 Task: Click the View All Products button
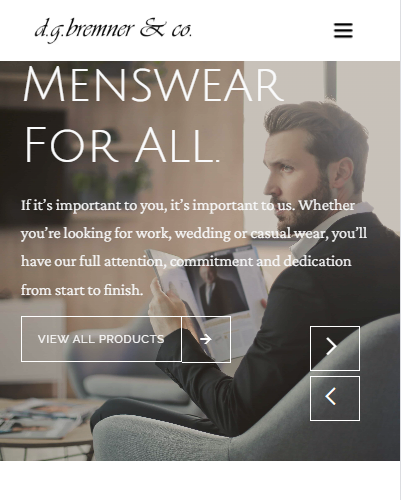101,339
